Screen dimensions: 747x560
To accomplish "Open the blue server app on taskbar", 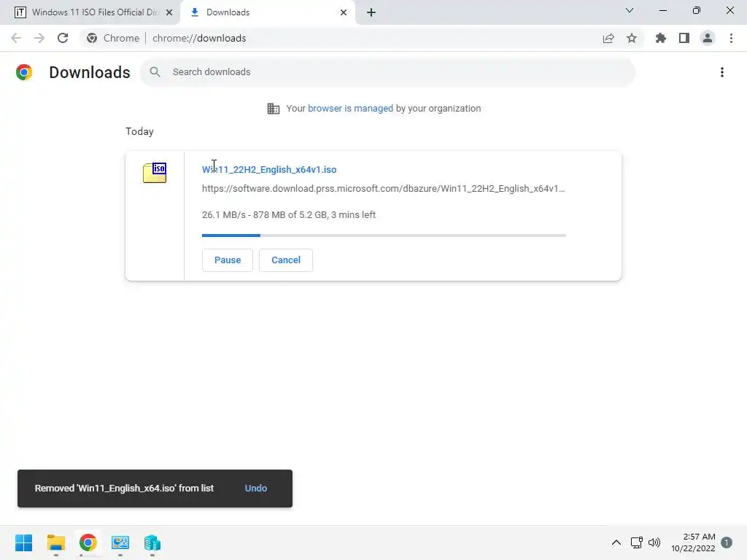I will pyautogui.click(x=152, y=542).
